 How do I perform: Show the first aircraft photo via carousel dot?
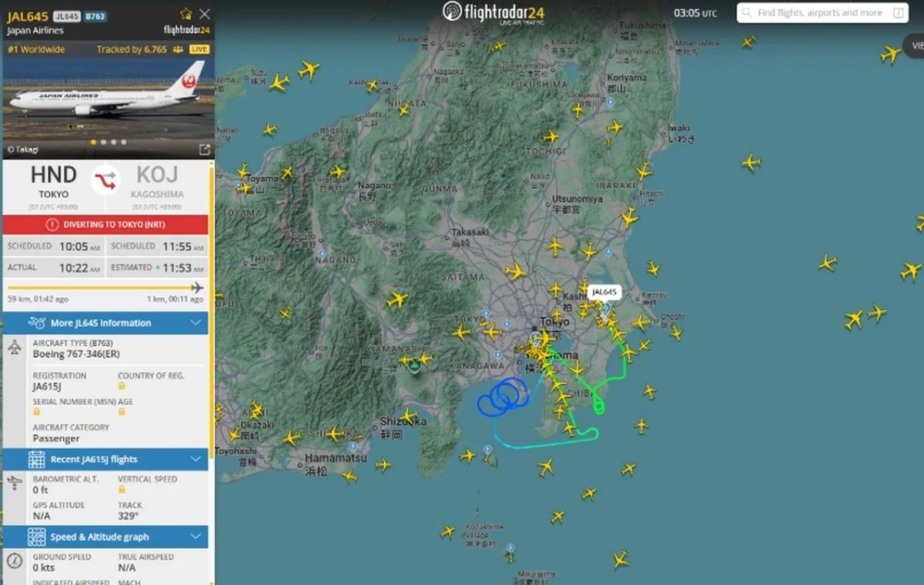(93, 142)
